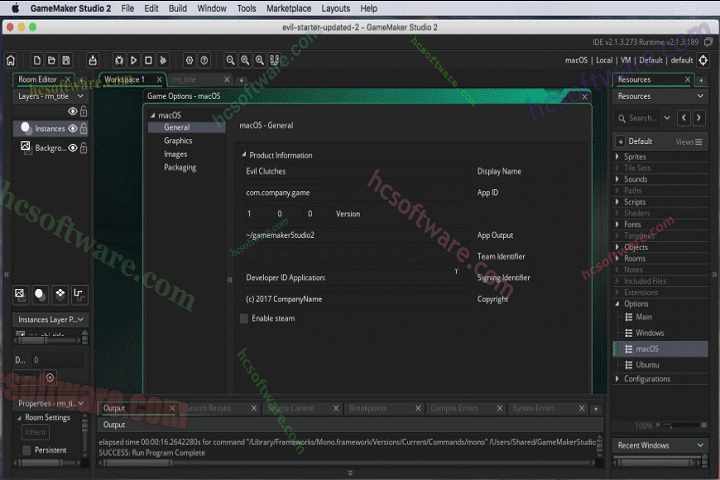This screenshot has height=480, width=720.
Task: Stop the running game with stop icon
Action: pyautogui.click(x=148, y=60)
